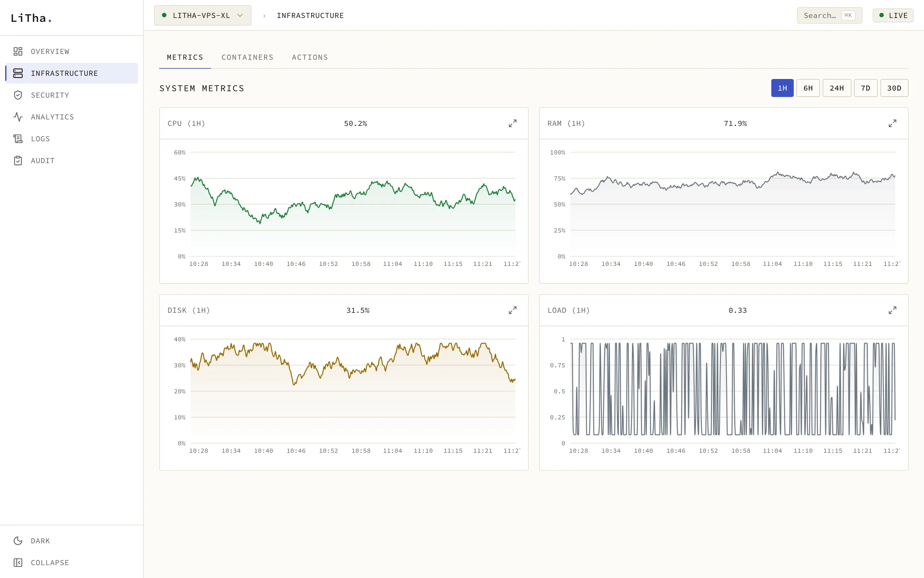Expand the DISK chart to fullscreen
Viewport: 924px width, 578px height.
tap(512, 311)
